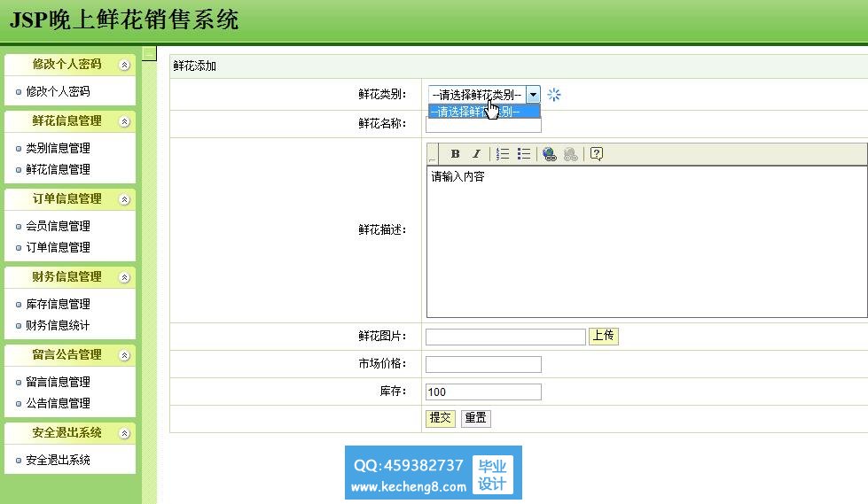Screen dimensions: 868x504
Task: Click the JSP晚上鲜花销售系统 header title
Action: pyautogui.click(x=124, y=19)
